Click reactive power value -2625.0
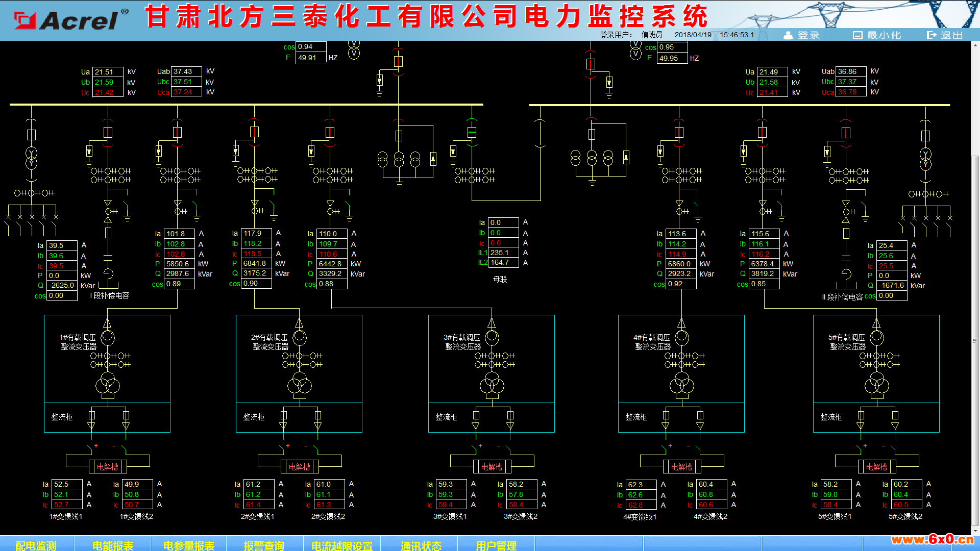Screen dimensions: 980x551 62,285
